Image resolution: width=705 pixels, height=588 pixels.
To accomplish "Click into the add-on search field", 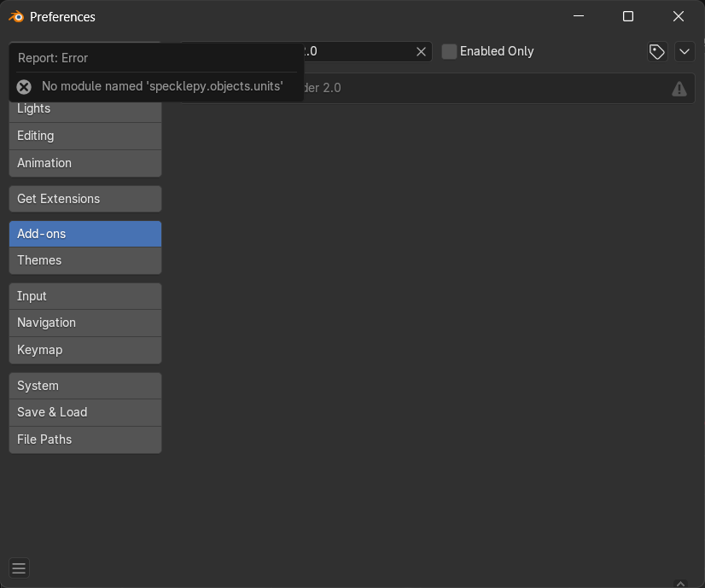I will tap(359, 52).
